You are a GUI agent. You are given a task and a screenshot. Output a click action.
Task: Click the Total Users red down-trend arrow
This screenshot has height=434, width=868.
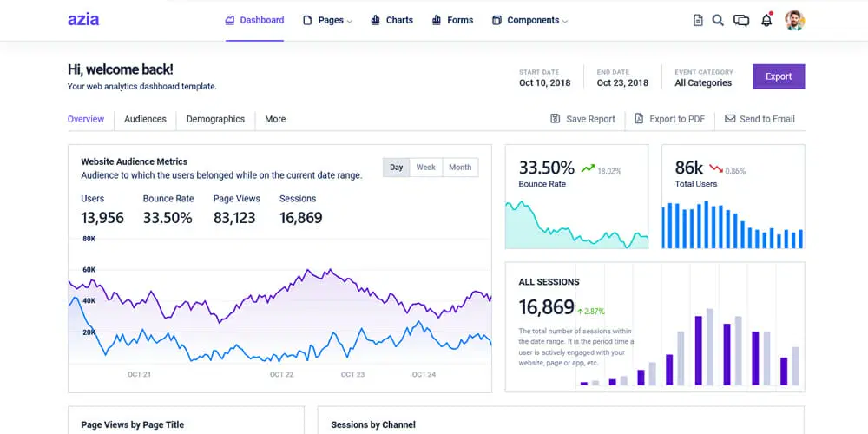716,168
